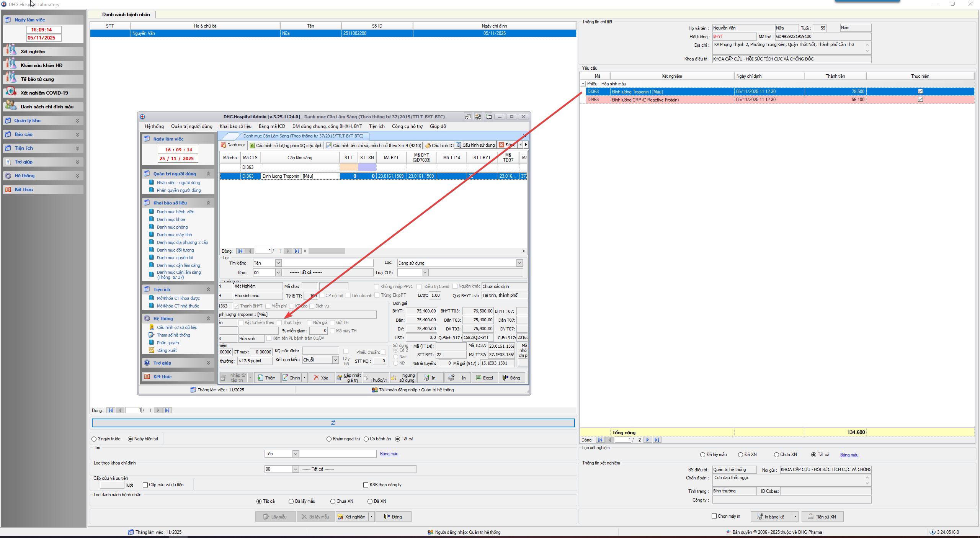
Task: Open the Bảng màu link near Tìm
Action: [x=389, y=454]
